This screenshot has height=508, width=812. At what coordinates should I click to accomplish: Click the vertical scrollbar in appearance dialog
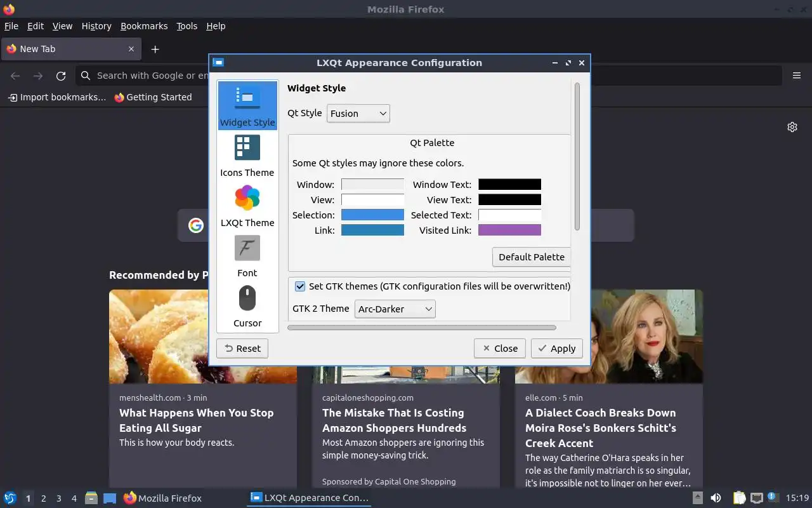577,156
